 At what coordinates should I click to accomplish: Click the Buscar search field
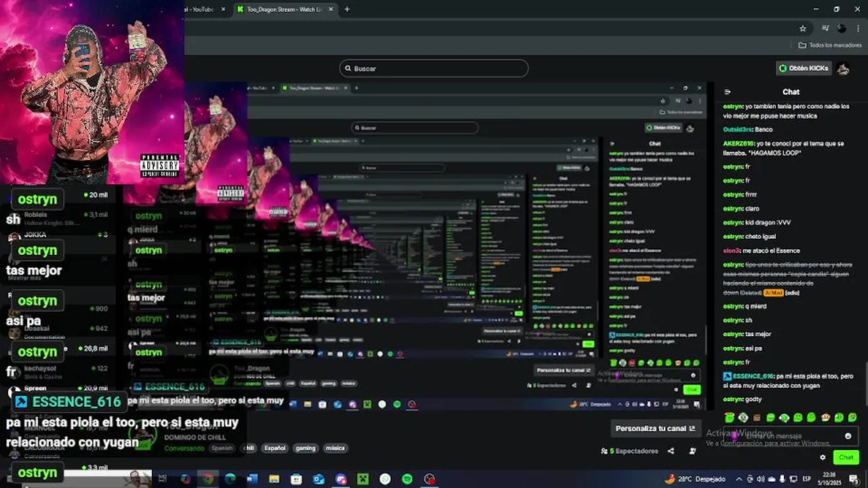click(433, 68)
